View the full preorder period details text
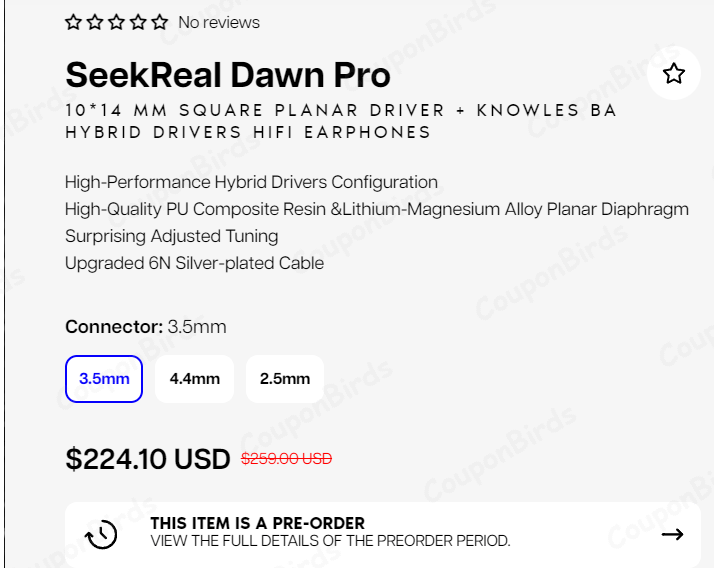 coord(330,541)
